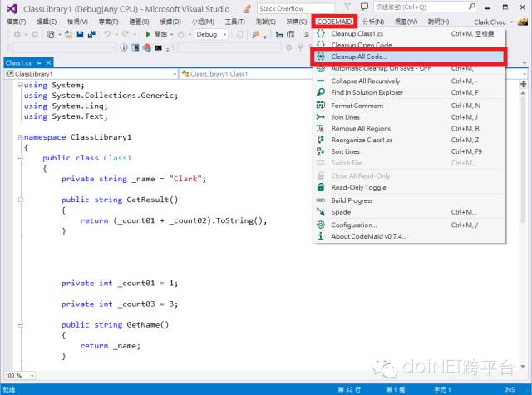Viewport: 532px width, 395px height.
Task: Choose Build Progress menu entry
Action: coord(409,200)
